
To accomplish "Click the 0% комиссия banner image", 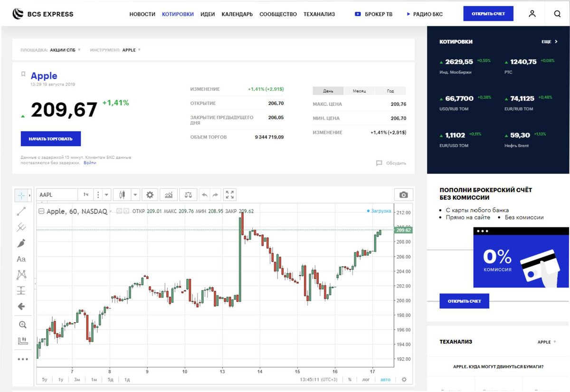I will (521, 257).
